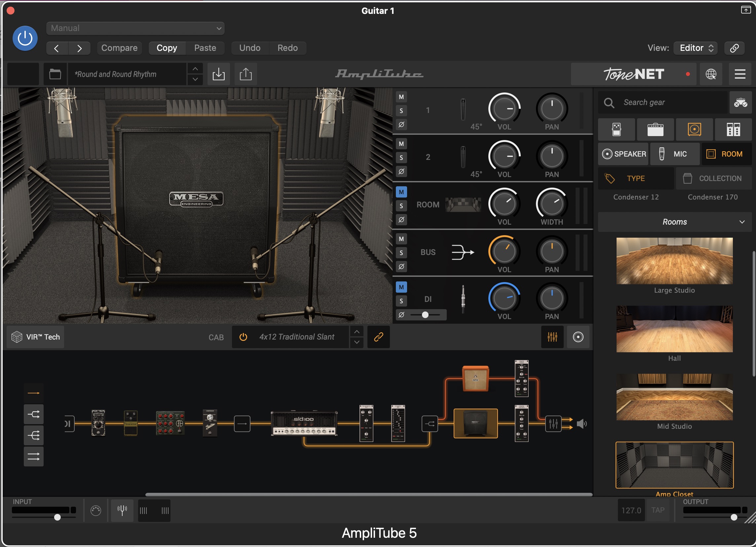Click the Search gear field
Image resolution: width=756 pixels, height=547 pixels.
click(663, 103)
